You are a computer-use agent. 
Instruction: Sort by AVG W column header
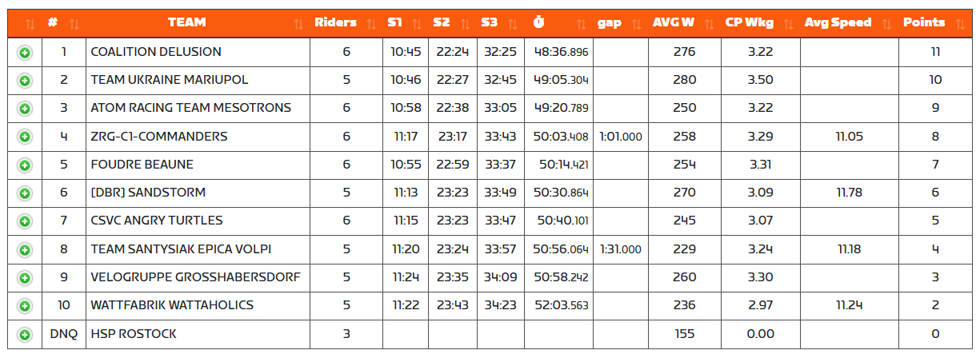674,23
